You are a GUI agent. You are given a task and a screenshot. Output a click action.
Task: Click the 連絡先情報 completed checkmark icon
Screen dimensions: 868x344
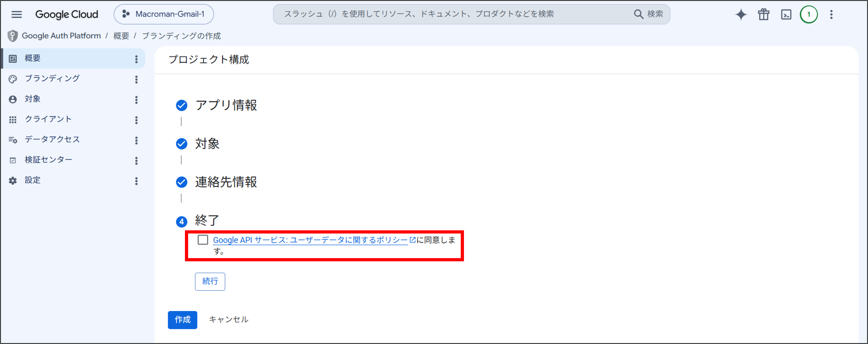pos(182,182)
